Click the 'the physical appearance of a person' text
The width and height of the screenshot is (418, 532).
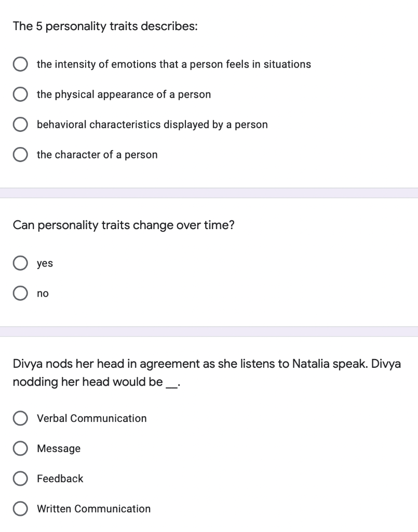point(124,95)
